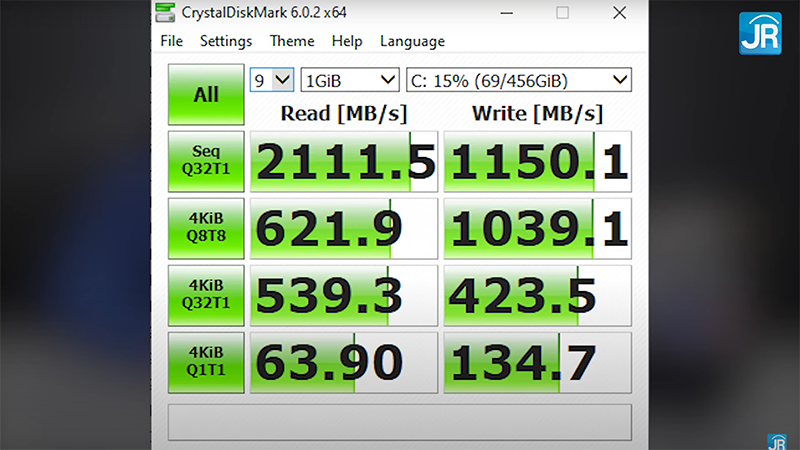
Task: Open the Theme menu
Action: point(292,41)
